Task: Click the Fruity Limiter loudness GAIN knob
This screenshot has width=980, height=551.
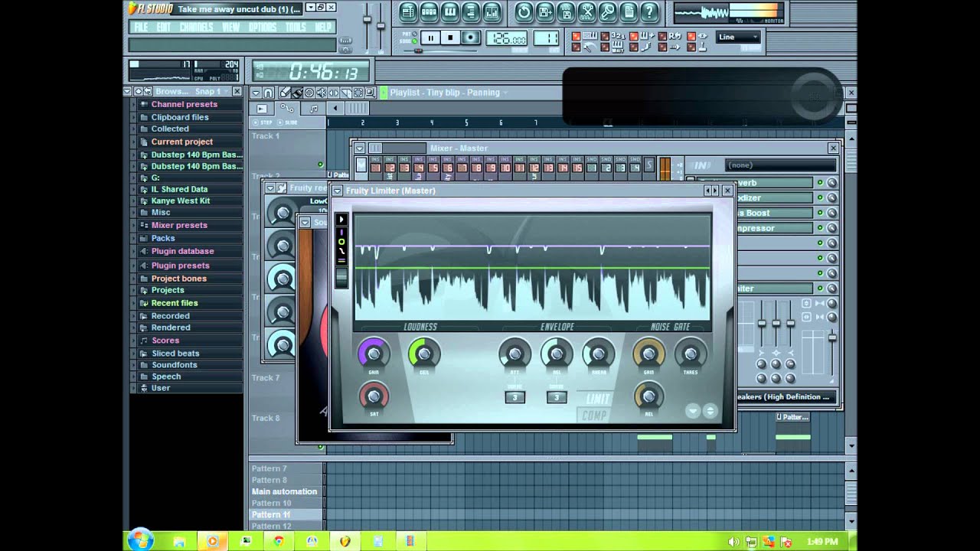Action: coord(374,354)
